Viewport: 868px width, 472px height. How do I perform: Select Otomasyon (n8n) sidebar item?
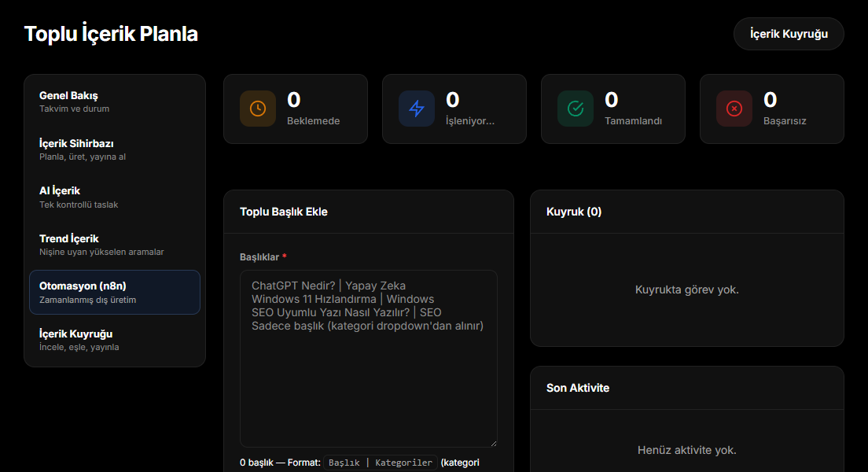115,293
